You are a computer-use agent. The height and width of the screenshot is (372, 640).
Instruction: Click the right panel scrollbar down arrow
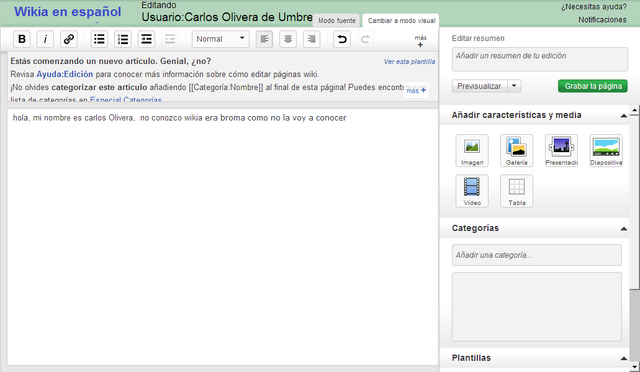[x=635, y=366]
